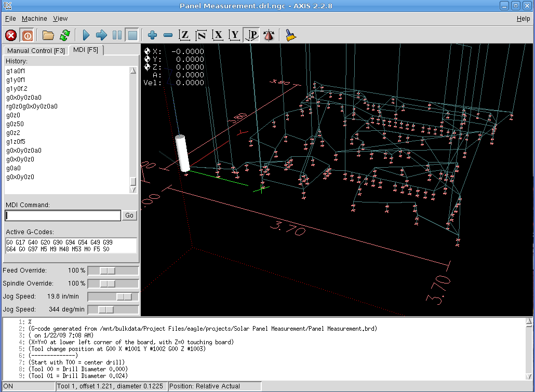Toggle the Emergency Stop button
Screen dimensions: 535x392
click(x=11, y=35)
